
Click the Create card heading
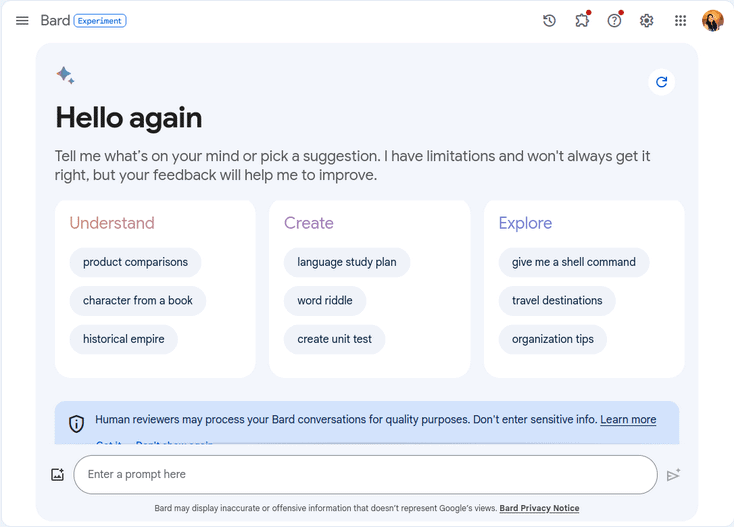click(x=309, y=223)
